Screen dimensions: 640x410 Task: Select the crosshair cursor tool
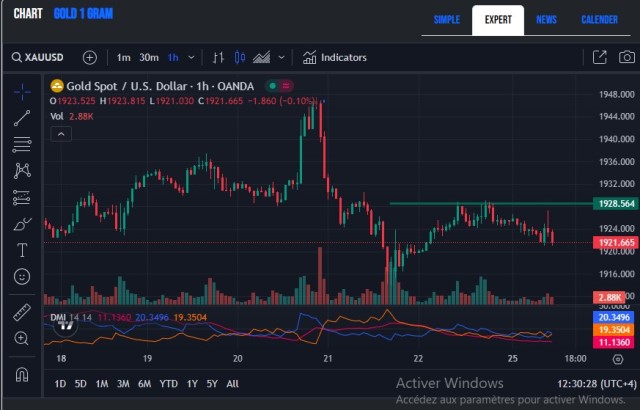22,91
